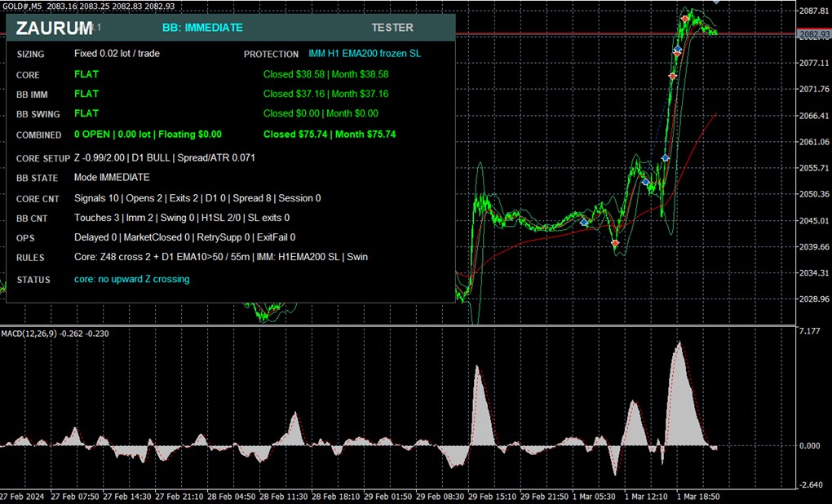
Task: Click the '28 Feb 04:50' time axis label
Action: 232,497
